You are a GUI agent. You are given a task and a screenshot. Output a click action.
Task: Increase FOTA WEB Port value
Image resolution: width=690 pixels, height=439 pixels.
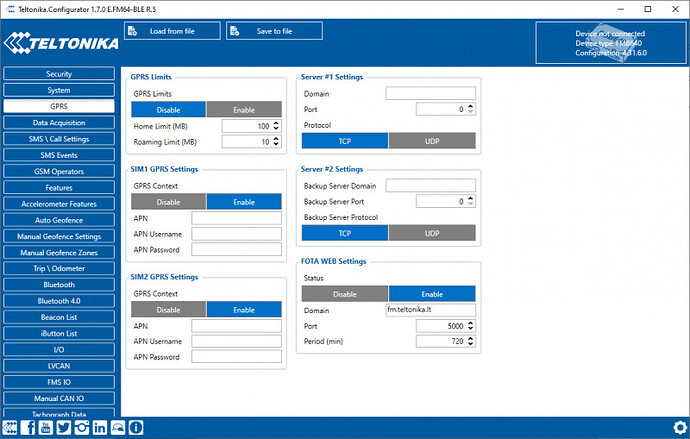pos(470,323)
